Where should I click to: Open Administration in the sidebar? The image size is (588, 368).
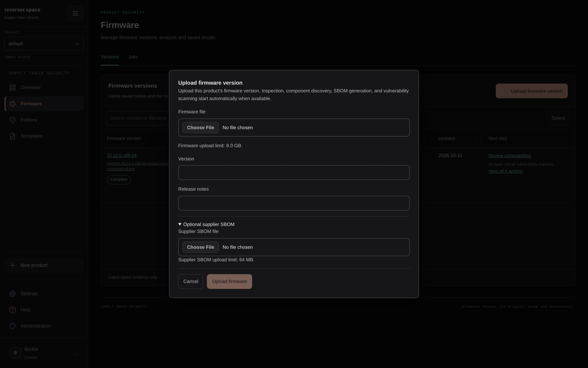[x=44, y=326]
